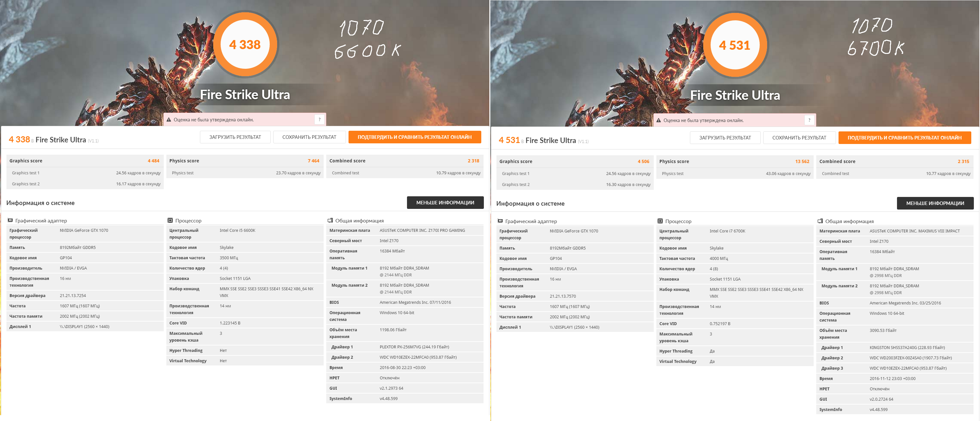Click the question mark help button, left panel

click(x=319, y=119)
